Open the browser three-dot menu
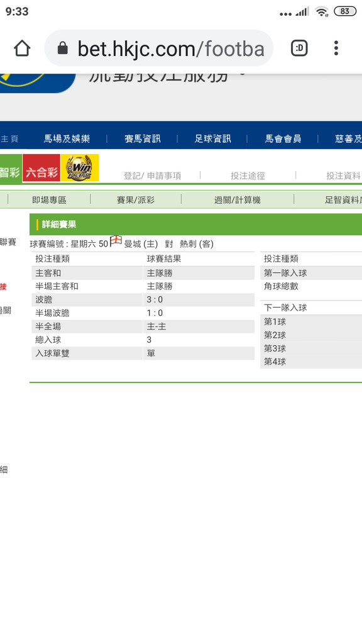This screenshot has width=362, height=644. [336, 48]
